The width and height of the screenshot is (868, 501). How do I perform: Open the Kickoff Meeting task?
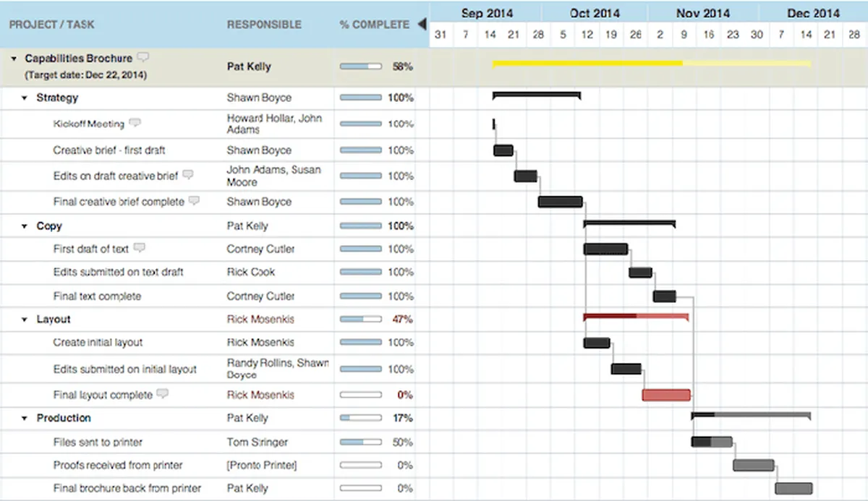point(88,124)
